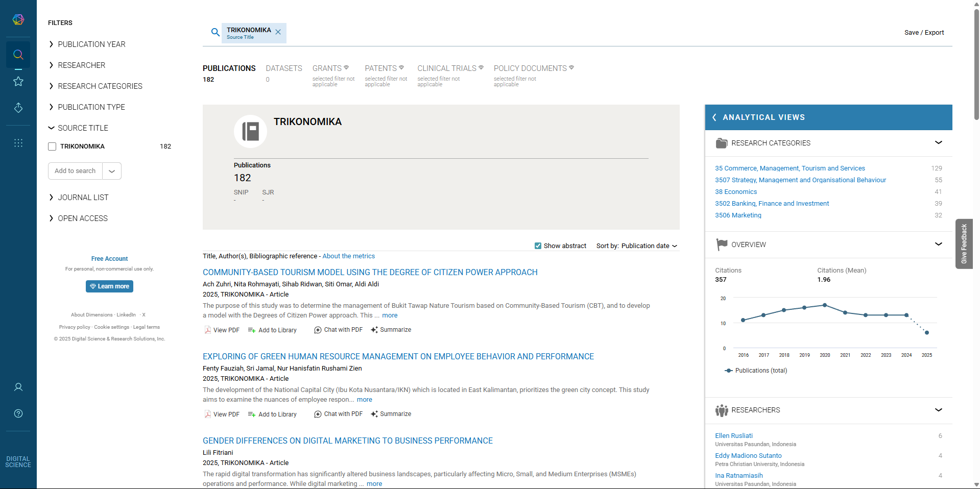Viewport: 980px width, 489px height.
Task: Open the Add to search dropdown arrow
Action: [112, 171]
